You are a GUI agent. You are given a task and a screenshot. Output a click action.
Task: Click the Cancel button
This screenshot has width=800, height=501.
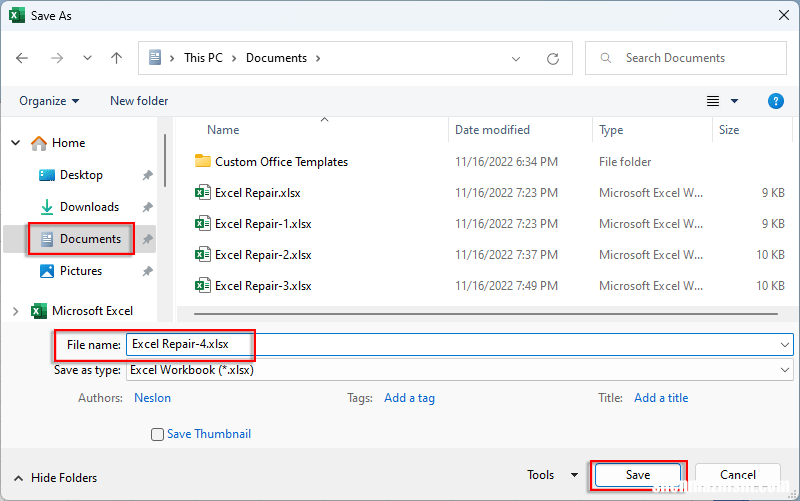coord(737,475)
